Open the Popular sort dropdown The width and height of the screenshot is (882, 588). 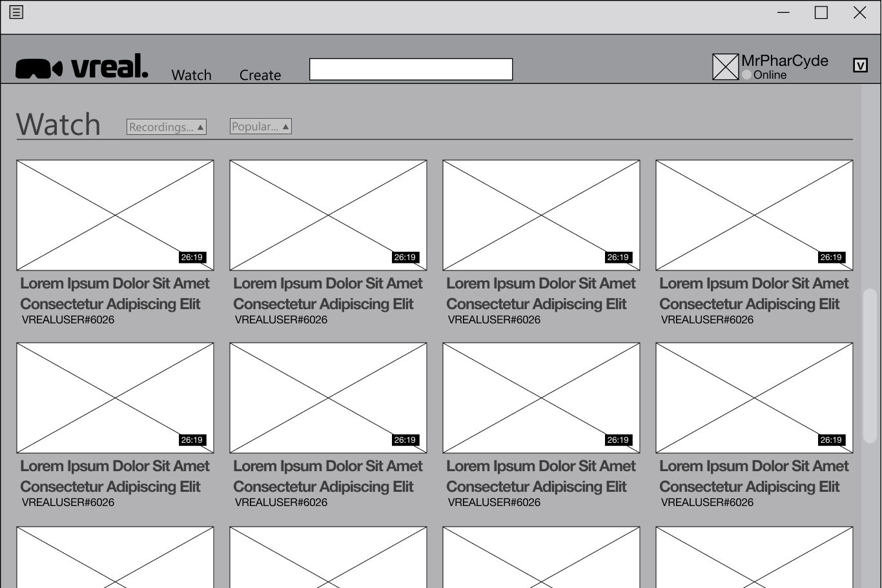point(261,127)
